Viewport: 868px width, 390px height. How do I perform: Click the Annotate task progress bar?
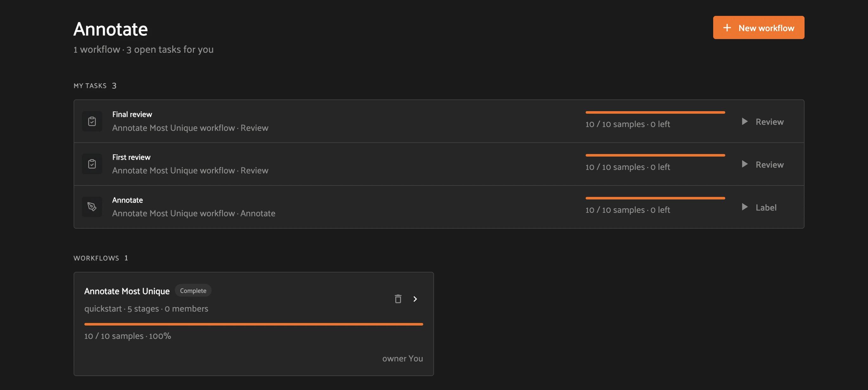point(655,198)
